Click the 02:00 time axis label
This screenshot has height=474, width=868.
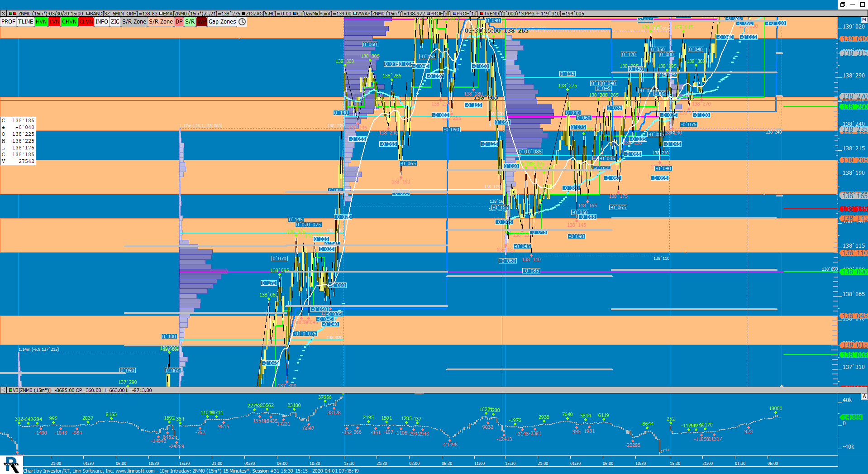[414, 463]
